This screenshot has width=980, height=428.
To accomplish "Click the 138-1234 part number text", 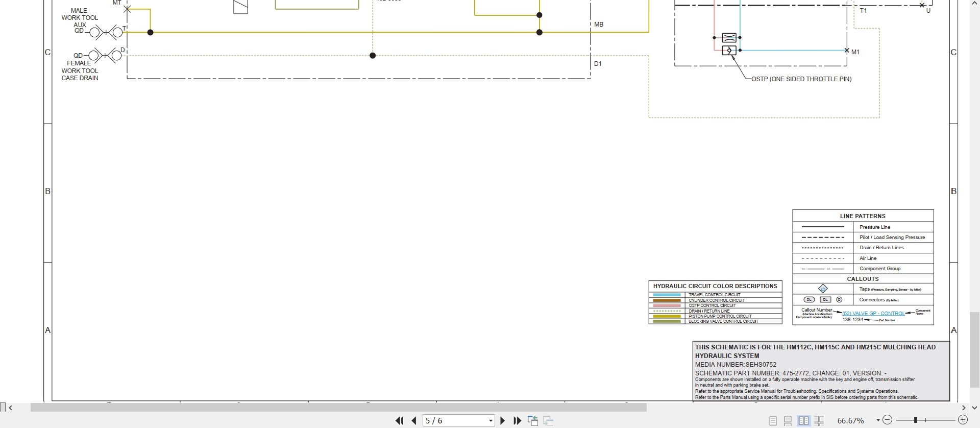I will pos(852,320).
